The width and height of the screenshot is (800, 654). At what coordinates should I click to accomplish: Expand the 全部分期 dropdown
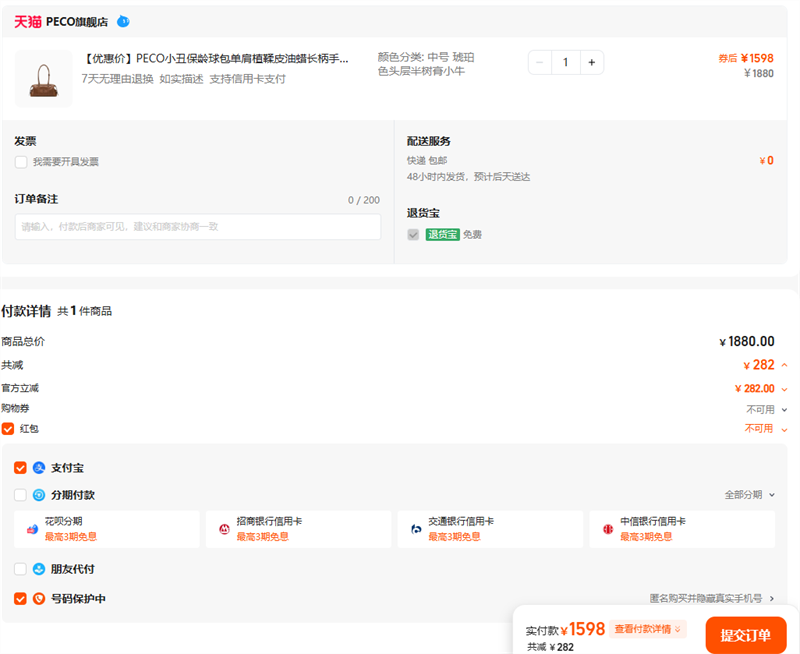(x=749, y=495)
